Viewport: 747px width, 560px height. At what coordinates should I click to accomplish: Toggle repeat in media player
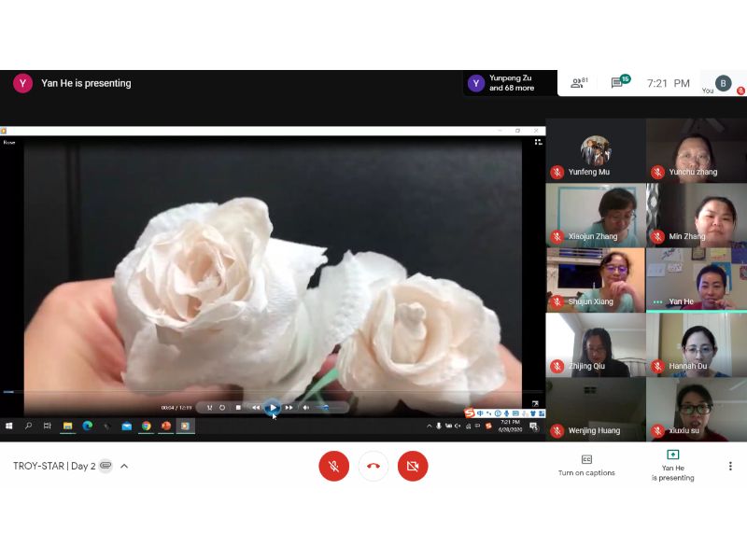[x=222, y=408]
